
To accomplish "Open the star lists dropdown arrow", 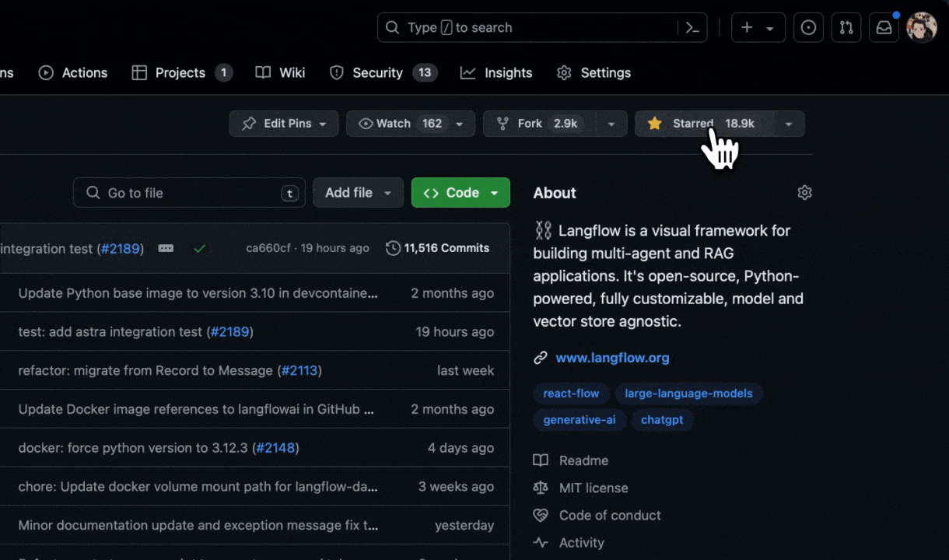I will click(x=789, y=124).
